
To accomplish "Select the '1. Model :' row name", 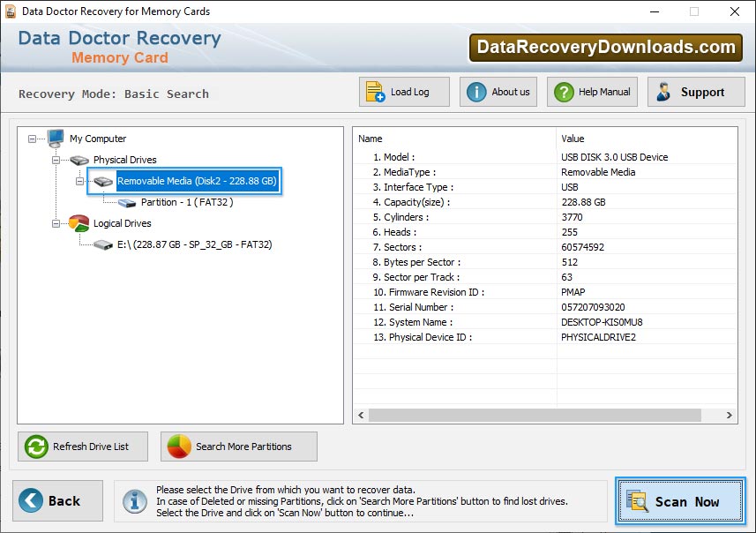I will pyautogui.click(x=393, y=157).
